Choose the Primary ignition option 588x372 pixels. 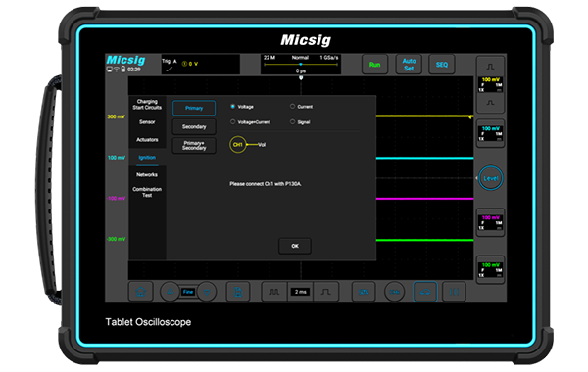pos(194,108)
